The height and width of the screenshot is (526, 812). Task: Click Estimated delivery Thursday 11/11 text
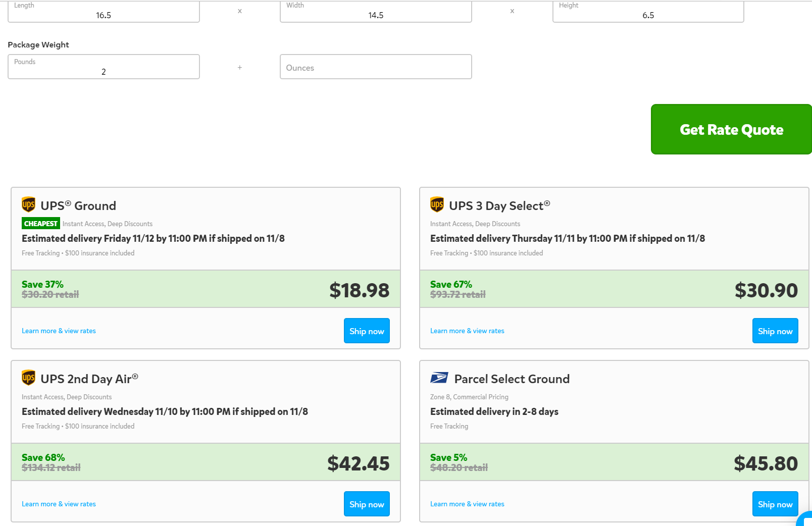click(x=568, y=238)
